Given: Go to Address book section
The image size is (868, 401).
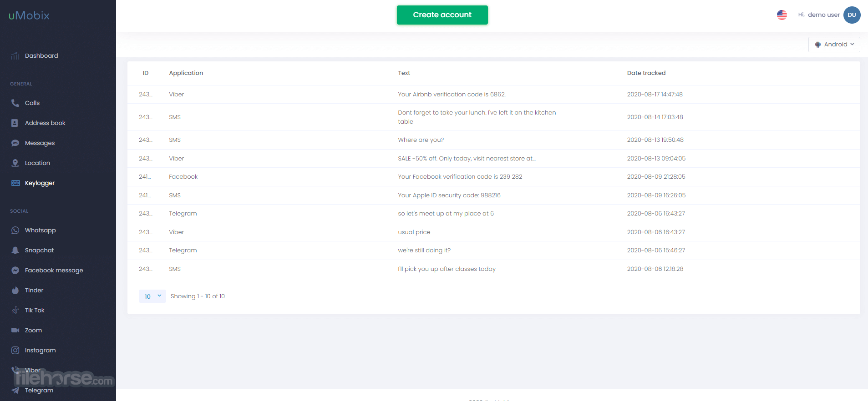Looking at the screenshot, I should click(x=45, y=123).
